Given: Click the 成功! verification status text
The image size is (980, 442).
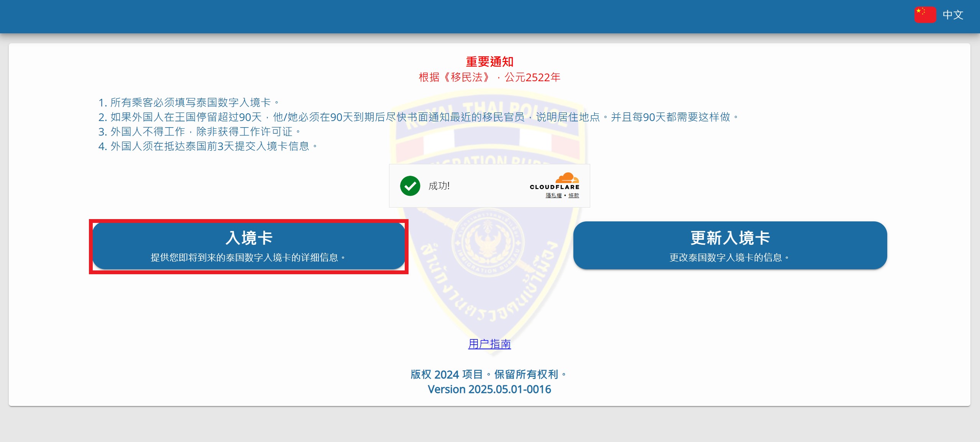Looking at the screenshot, I should (439, 186).
